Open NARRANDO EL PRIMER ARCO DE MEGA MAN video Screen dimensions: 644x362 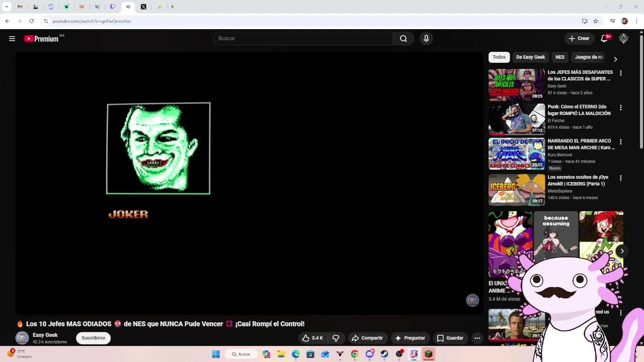coord(517,153)
